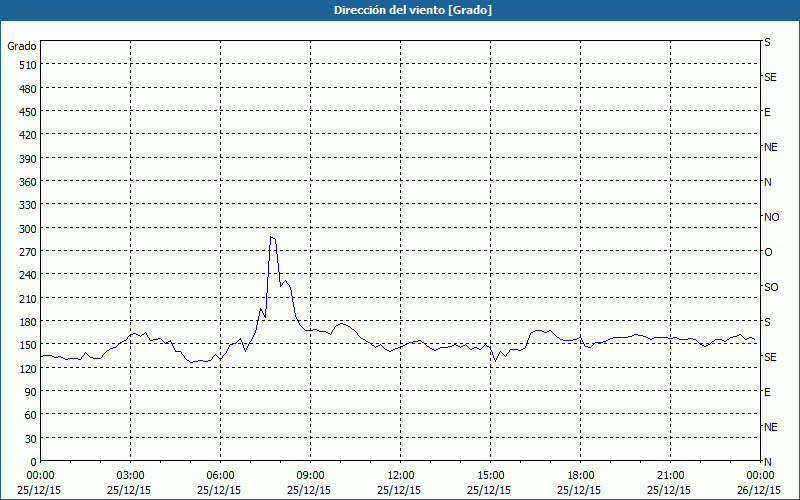Click the 450 degree axis label
The width and height of the screenshot is (800, 500).
tap(28, 112)
